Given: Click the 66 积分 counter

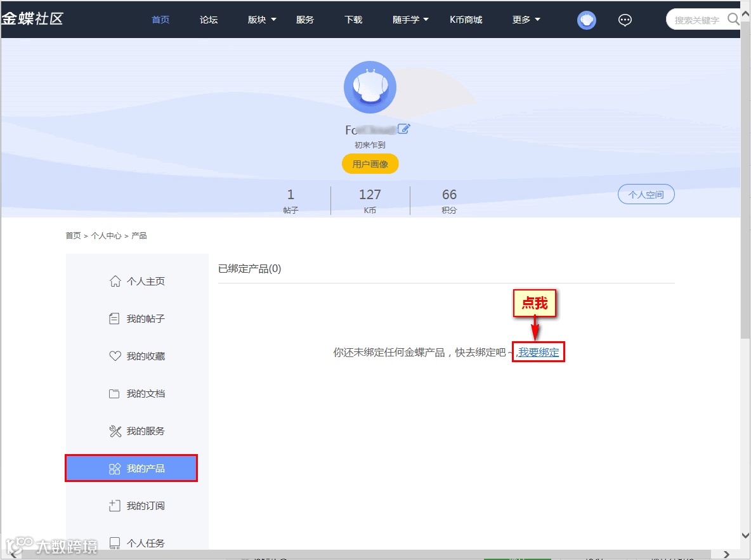Looking at the screenshot, I should 449,200.
